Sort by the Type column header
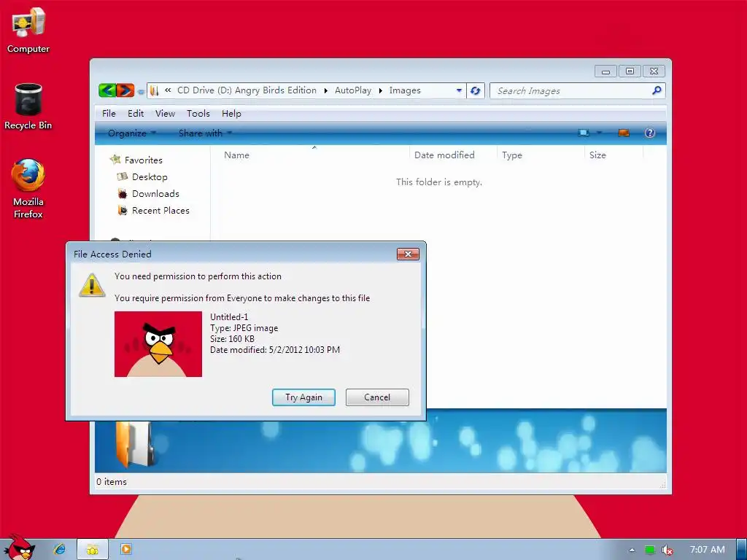This screenshot has width=747, height=560. point(541,155)
